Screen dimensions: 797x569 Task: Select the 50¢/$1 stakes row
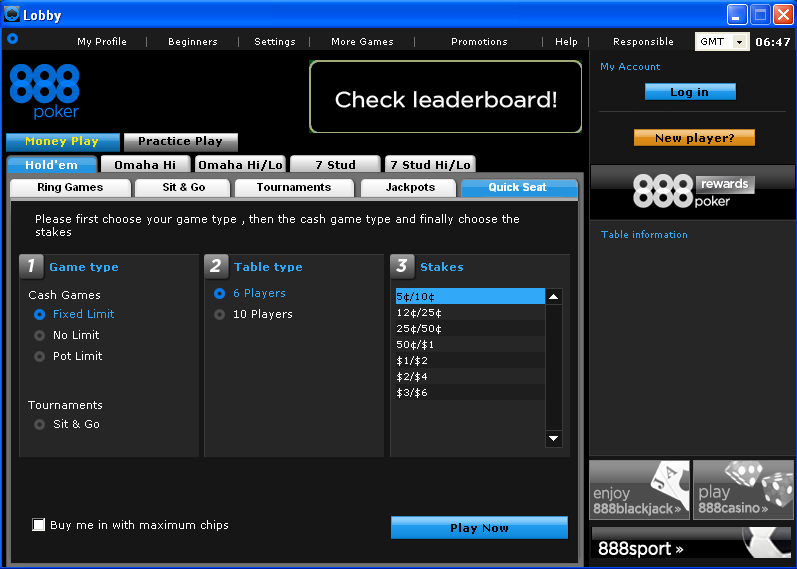coord(470,344)
